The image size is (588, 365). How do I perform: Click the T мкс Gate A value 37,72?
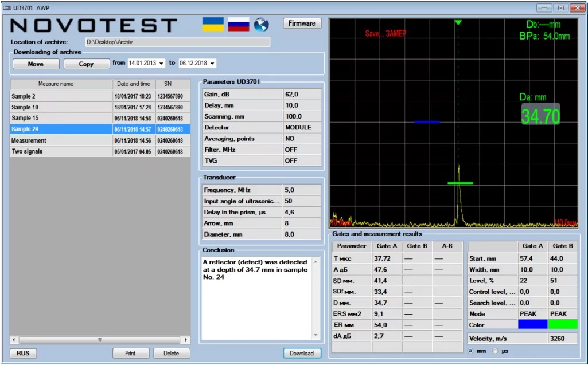pos(387,258)
